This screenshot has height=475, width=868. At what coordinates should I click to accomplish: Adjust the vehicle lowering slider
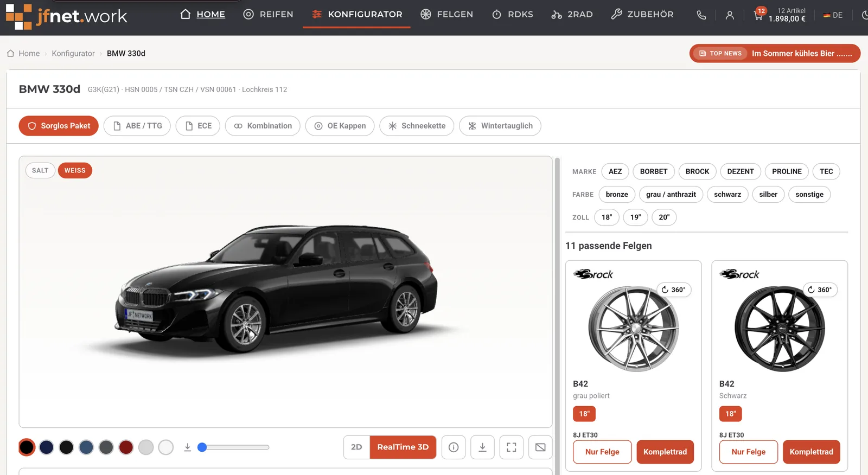pyautogui.click(x=233, y=447)
